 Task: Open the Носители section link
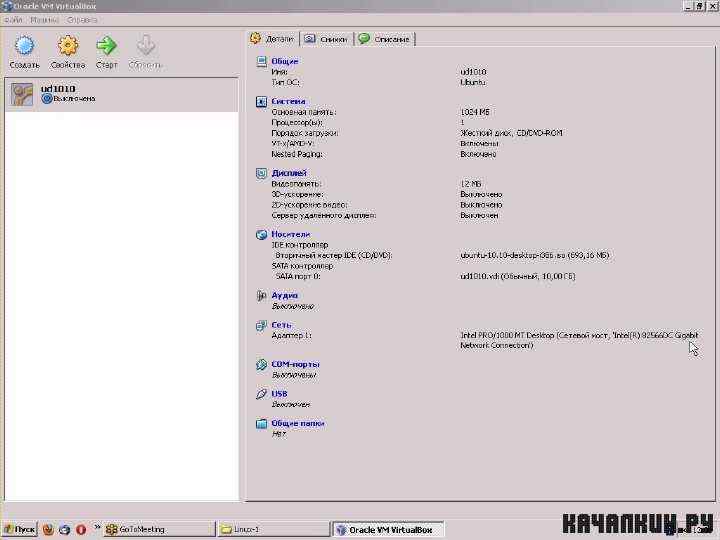coord(291,234)
